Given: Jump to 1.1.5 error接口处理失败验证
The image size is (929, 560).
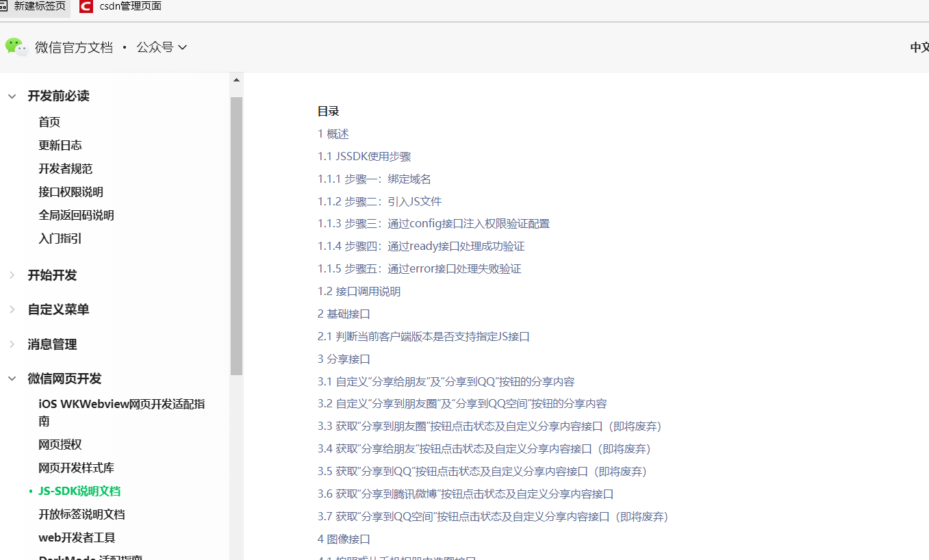Looking at the screenshot, I should click(420, 268).
